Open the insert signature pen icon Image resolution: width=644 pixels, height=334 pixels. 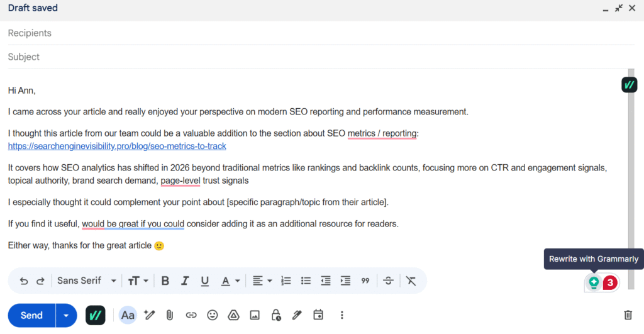coord(297,315)
